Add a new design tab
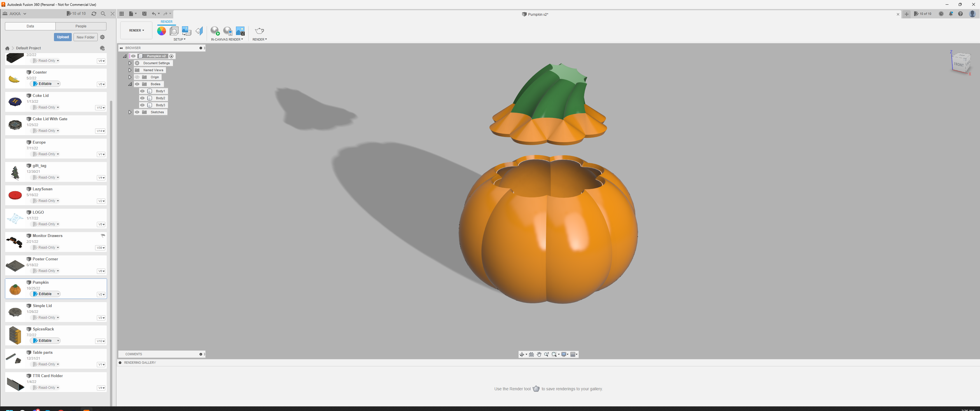The image size is (980, 411). coord(907,14)
